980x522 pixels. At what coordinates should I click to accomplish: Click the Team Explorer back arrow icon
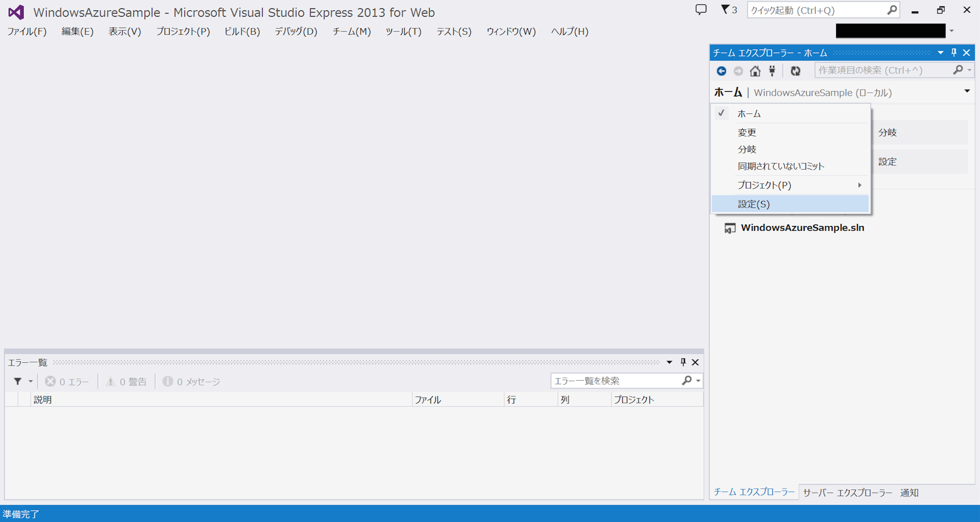[721, 71]
